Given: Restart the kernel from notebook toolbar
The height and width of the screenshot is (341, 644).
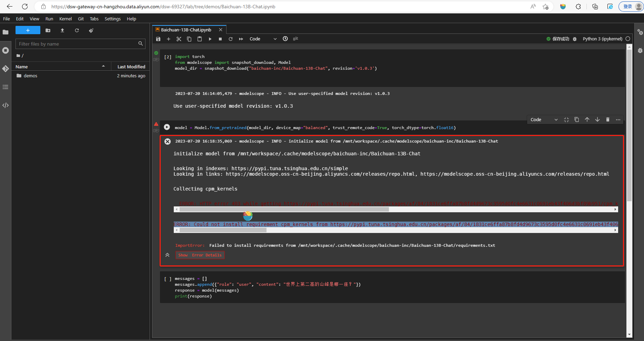Looking at the screenshot, I should click(231, 39).
